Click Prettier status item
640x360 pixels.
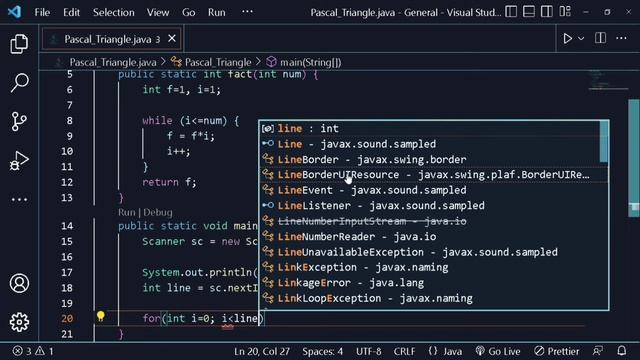click(x=557, y=351)
